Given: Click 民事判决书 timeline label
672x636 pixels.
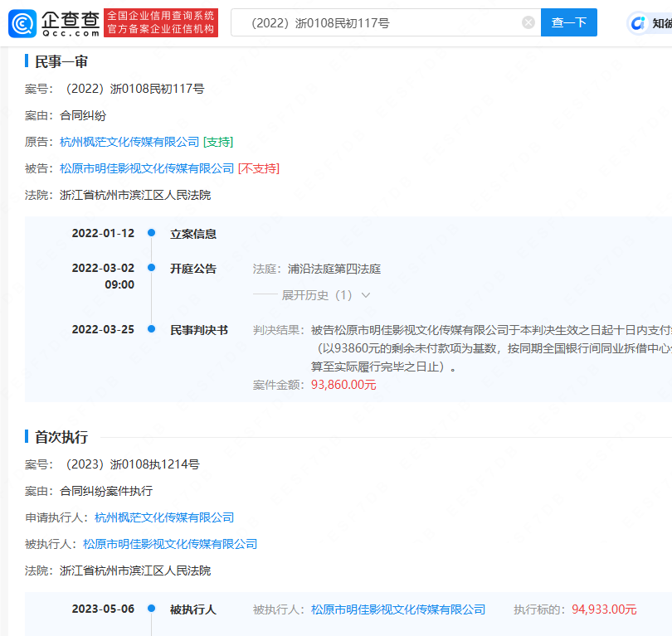Looking at the screenshot, I should click(x=199, y=330).
